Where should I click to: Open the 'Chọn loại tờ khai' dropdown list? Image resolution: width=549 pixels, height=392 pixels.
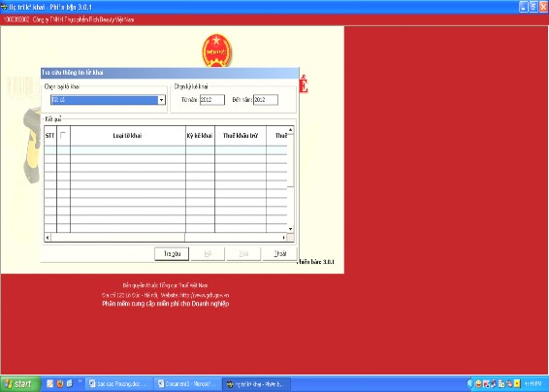pyautogui.click(x=161, y=100)
